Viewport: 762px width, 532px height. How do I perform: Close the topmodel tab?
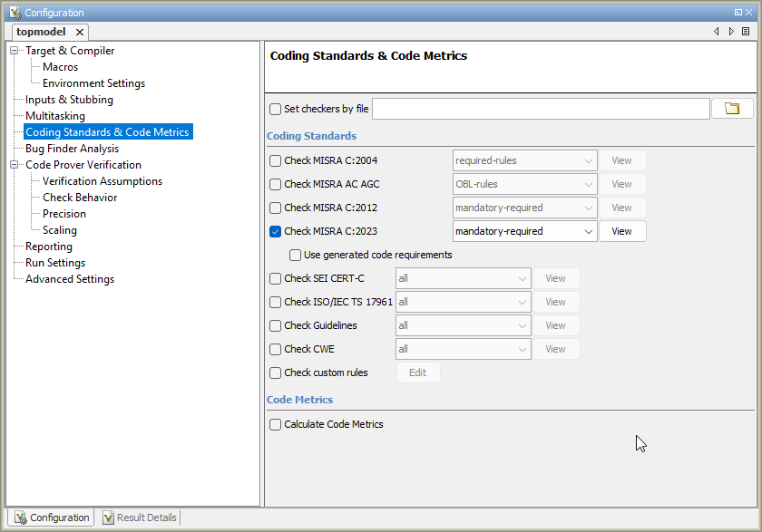tap(80, 32)
